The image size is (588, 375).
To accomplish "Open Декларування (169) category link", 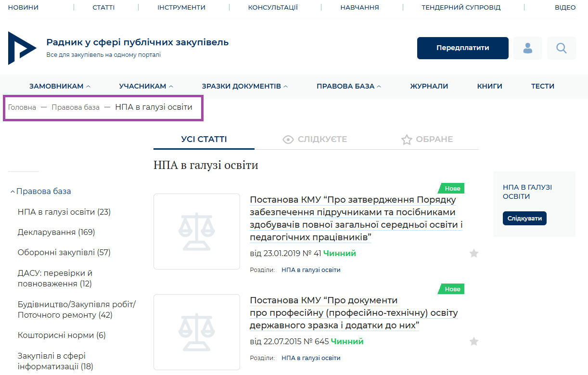I will [x=56, y=232].
